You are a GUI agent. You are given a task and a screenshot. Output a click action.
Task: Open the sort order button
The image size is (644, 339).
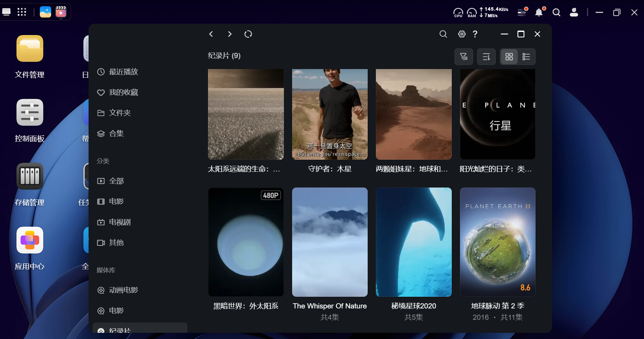point(486,57)
